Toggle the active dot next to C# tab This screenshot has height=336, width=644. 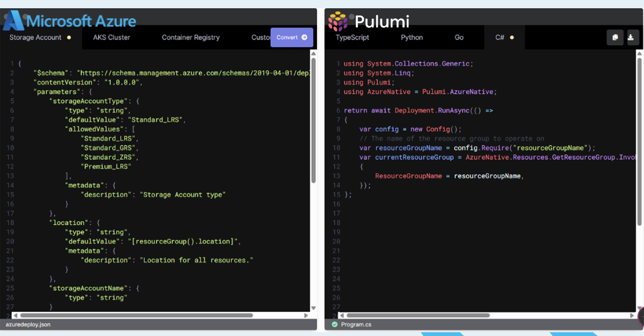pos(512,38)
